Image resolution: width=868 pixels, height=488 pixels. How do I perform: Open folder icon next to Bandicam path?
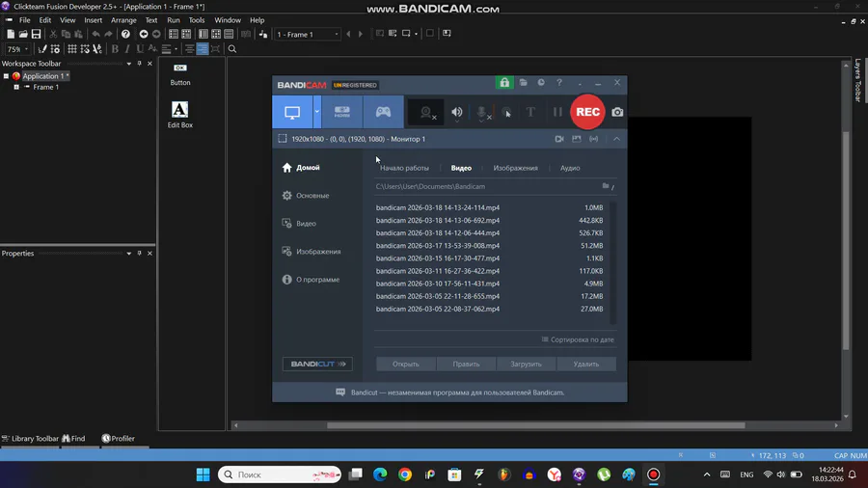(x=606, y=186)
